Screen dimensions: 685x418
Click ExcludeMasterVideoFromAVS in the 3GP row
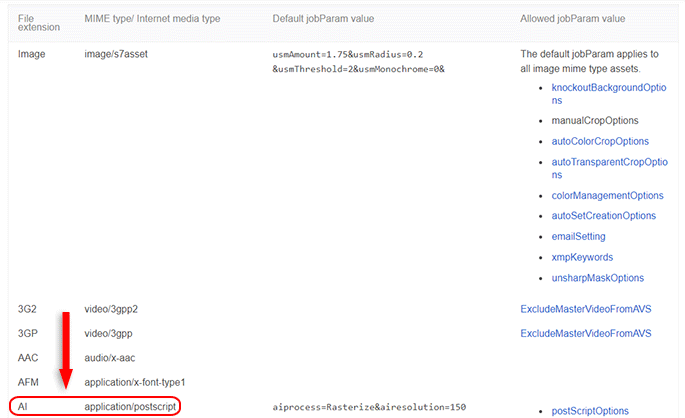586,333
